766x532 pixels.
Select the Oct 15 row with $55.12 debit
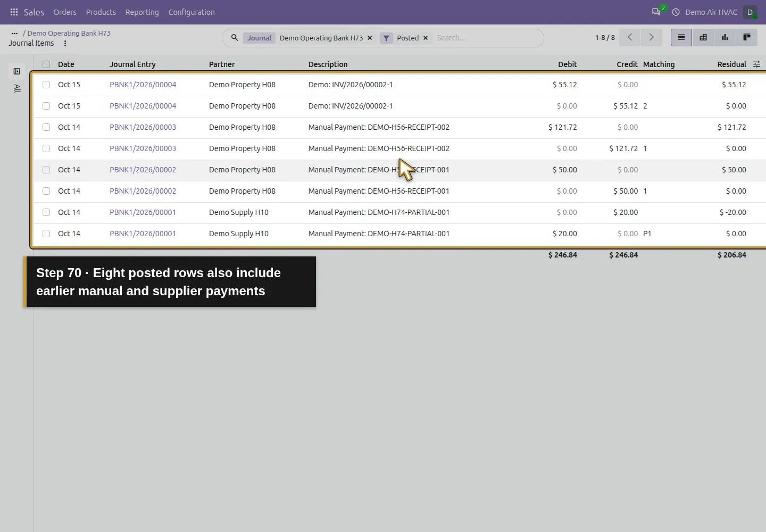click(x=46, y=85)
